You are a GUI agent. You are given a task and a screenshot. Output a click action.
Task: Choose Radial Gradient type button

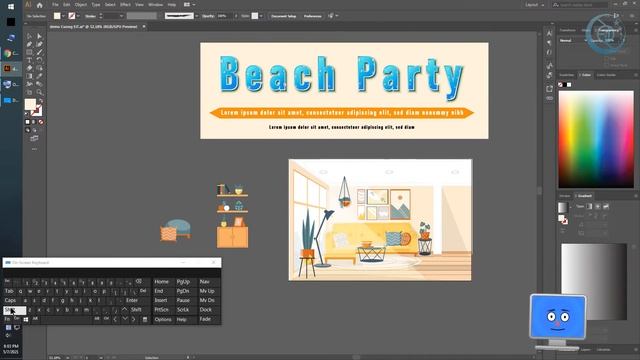tap(598, 207)
